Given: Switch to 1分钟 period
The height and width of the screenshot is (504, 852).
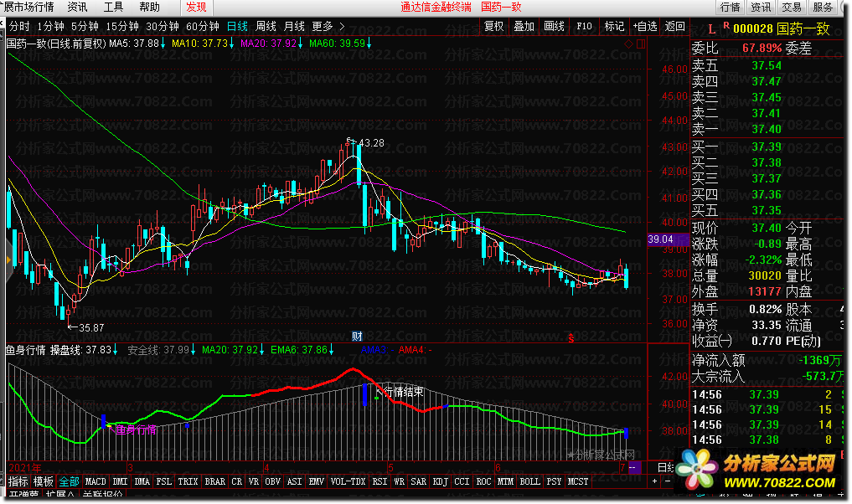Looking at the screenshot, I should point(50,26).
